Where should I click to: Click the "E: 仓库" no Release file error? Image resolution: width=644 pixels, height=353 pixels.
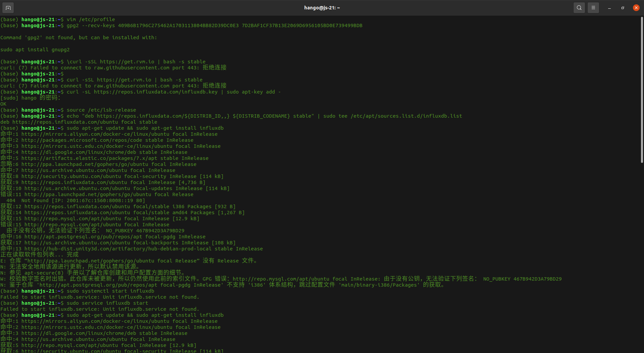[129, 261]
